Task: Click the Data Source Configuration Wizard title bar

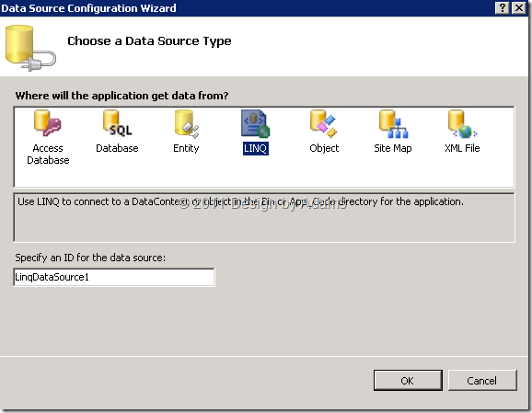Action: click(x=248, y=7)
